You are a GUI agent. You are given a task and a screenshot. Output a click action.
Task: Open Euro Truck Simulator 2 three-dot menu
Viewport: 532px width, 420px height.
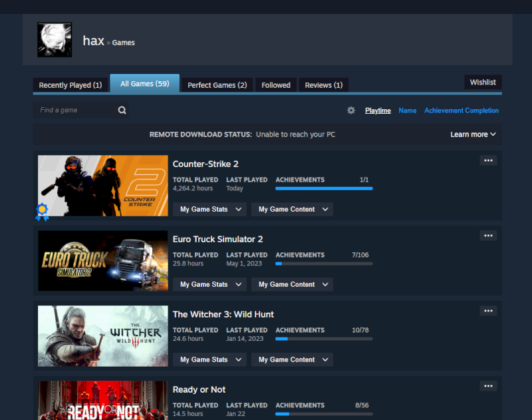point(488,236)
